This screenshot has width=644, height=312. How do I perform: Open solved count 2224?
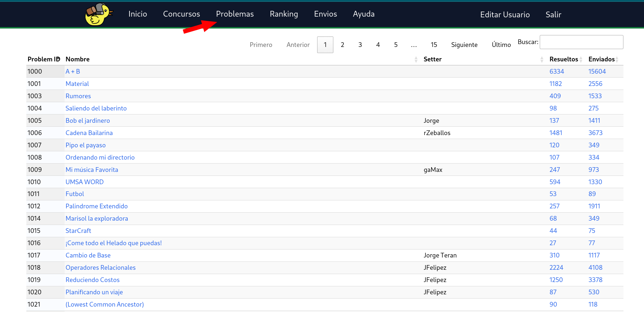click(556, 268)
